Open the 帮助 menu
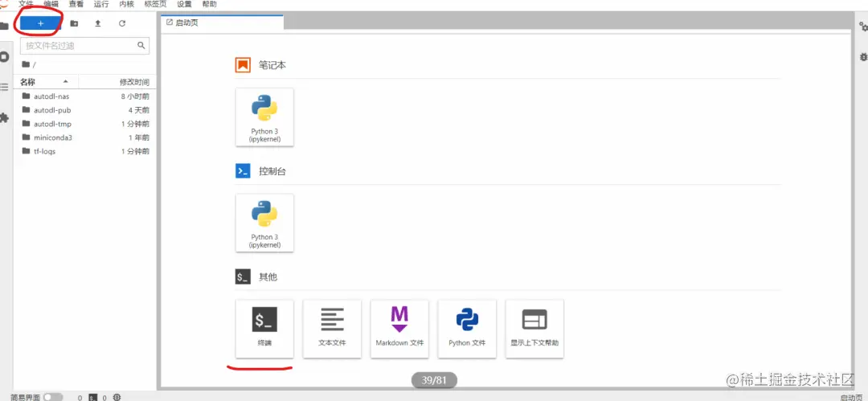868x401 pixels. [209, 4]
